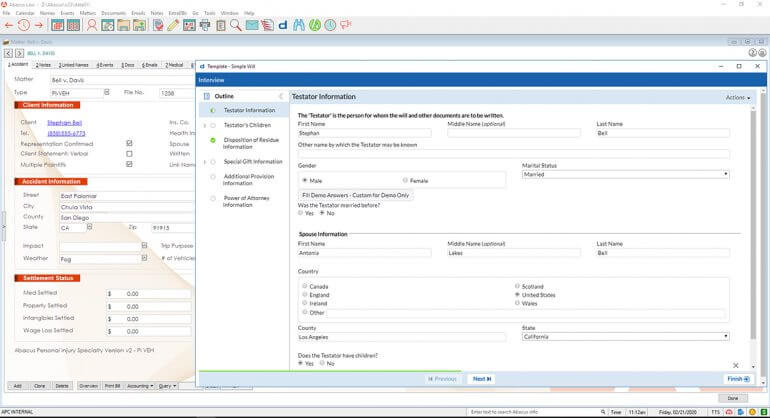This screenshot has width=770, height=418.
Task: Click the blue 'd' document assembly icon
Action: point(283,25)
